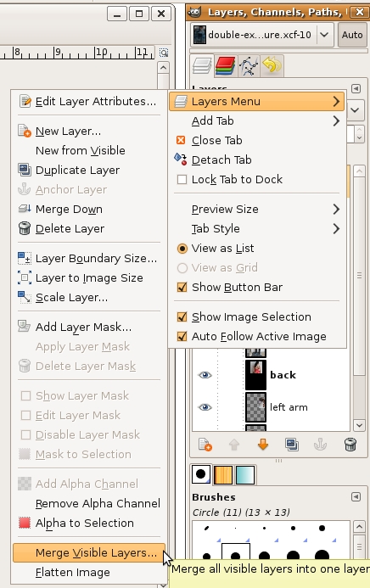Open the Patterns tab icon
Image resolution: width=370 pixels, height=588 pixels.
tap(222, 475)
